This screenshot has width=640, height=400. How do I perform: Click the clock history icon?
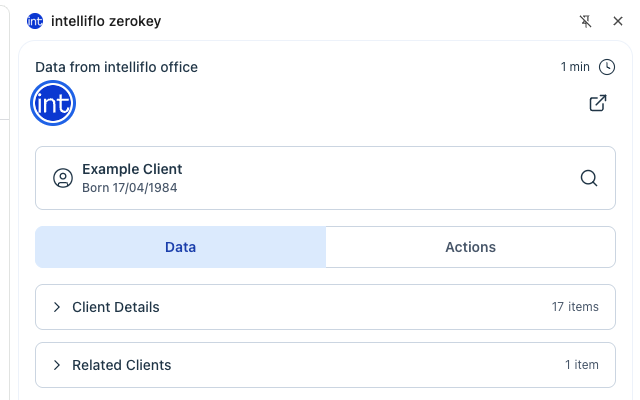point(607,67)
